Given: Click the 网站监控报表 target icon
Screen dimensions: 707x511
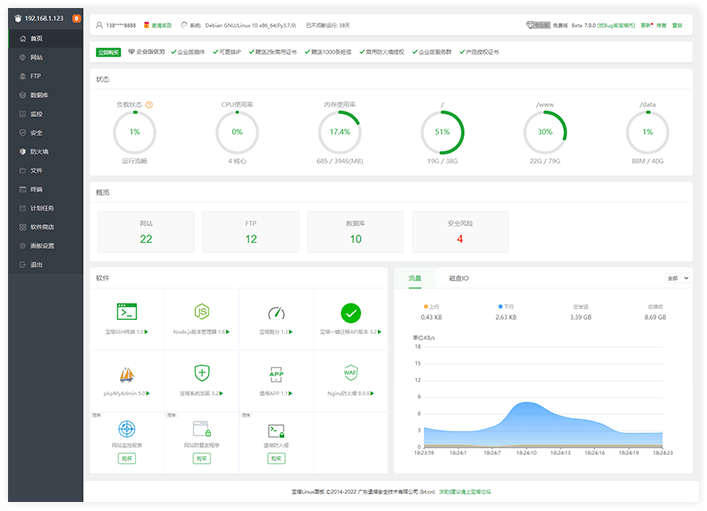Looking at the screenshot, I should 127,430.
